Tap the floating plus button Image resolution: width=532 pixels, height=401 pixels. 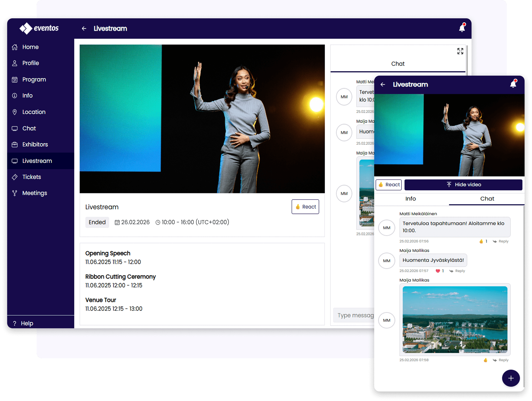click(511, 378)
